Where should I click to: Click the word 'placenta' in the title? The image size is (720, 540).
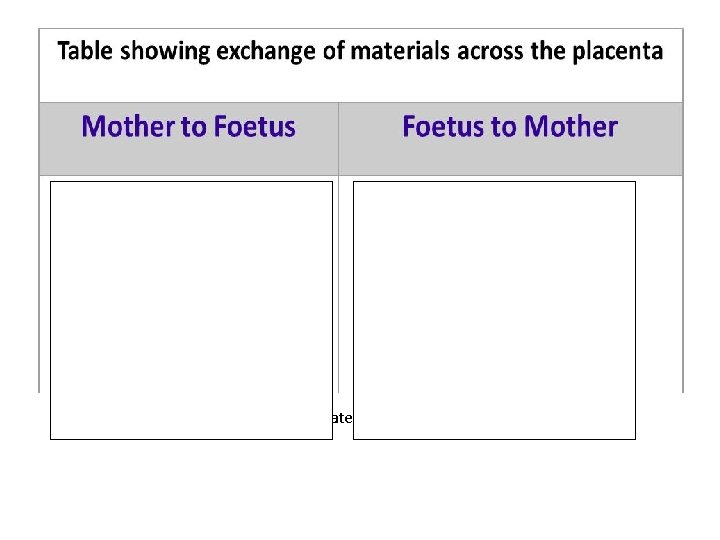tap(618, 51)
